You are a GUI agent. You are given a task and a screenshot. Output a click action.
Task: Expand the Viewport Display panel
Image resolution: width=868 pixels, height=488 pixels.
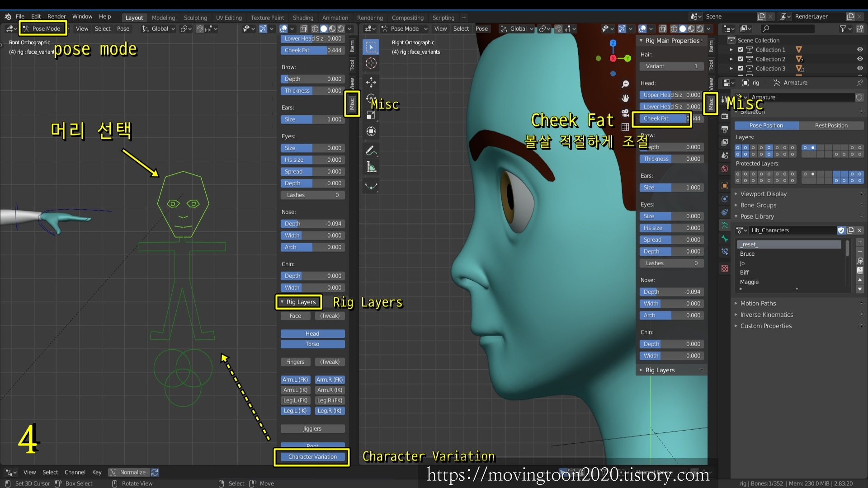(763, 194)
